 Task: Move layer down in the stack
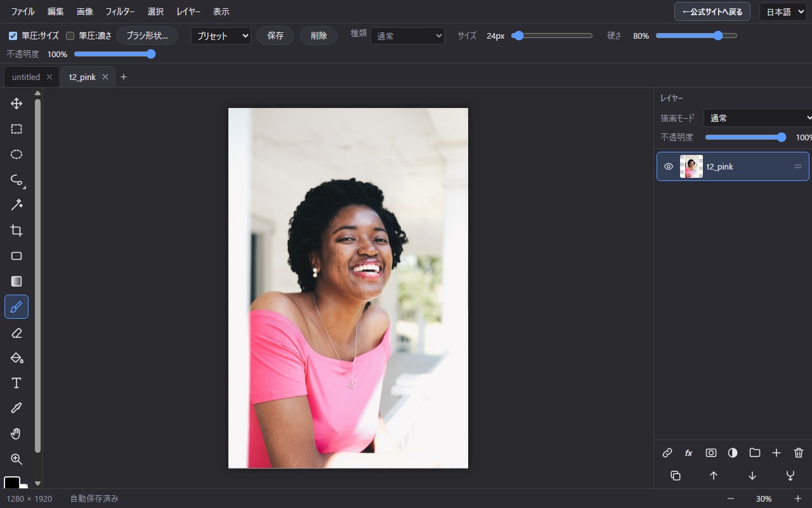pos(752,476)
